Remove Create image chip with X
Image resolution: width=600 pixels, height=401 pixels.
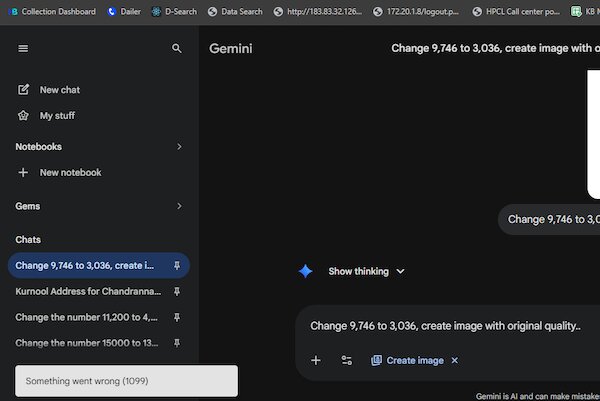tap(455, 360)
